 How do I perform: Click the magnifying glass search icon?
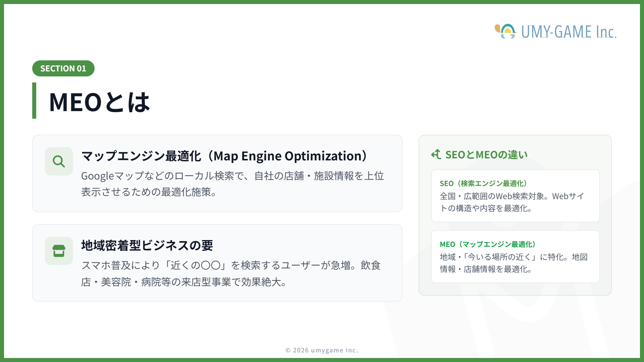59,161
